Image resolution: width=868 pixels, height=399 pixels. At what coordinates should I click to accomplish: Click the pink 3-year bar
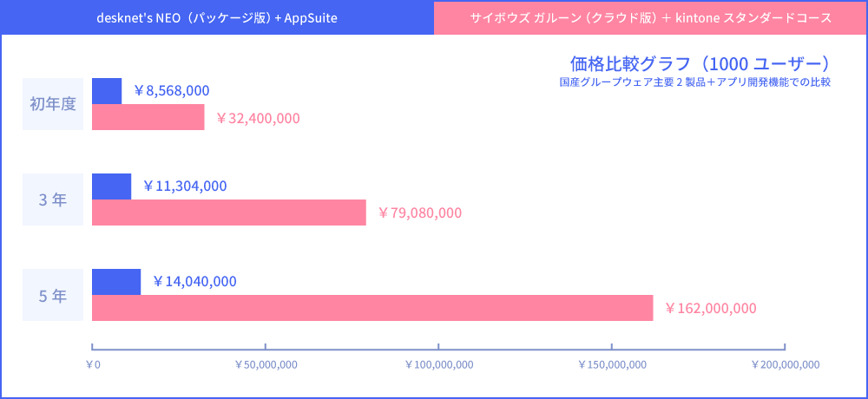228,213
